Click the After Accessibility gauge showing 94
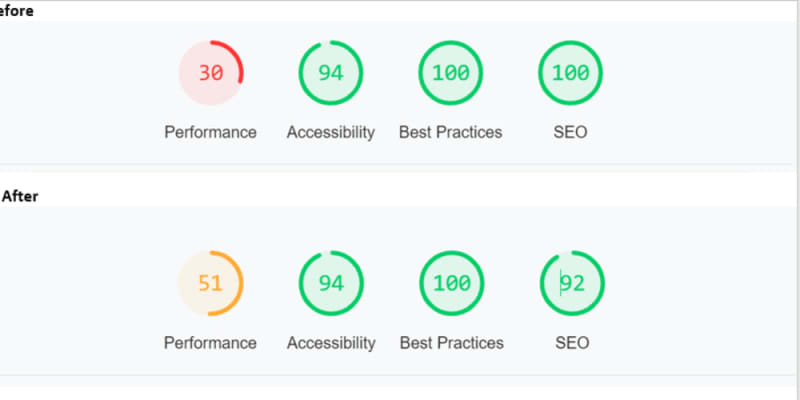 pyautogui.click(x=331, y=283)
